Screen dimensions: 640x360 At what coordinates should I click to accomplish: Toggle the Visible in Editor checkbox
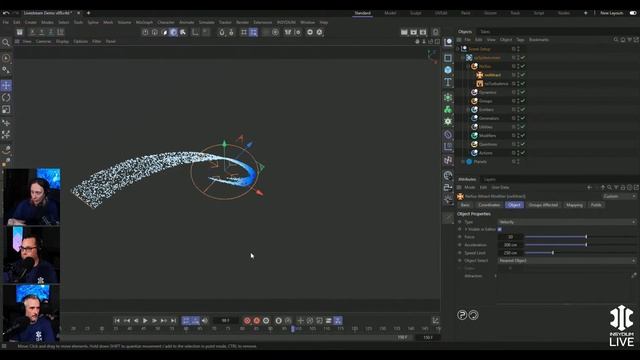(x=500, y=229)
